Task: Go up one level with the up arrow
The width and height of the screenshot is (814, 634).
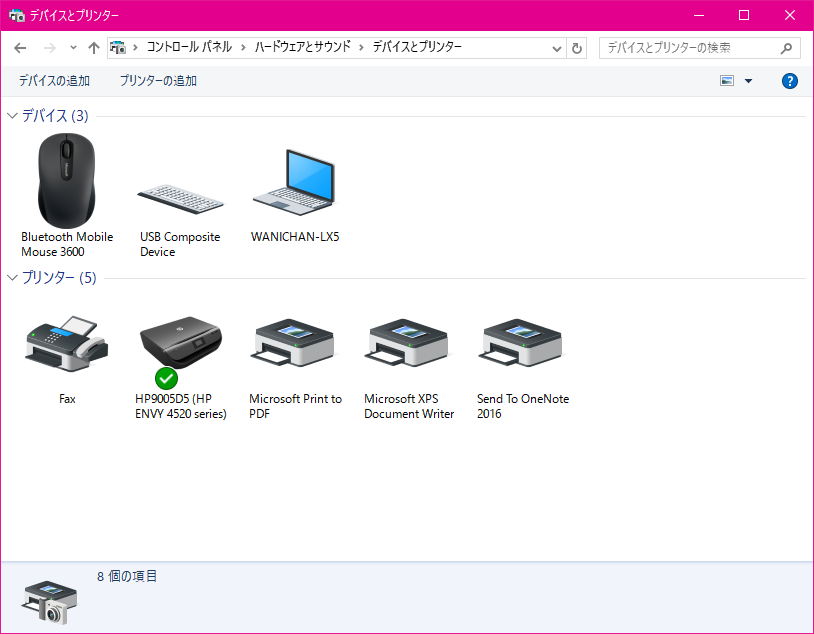Action: coord(93,48)
